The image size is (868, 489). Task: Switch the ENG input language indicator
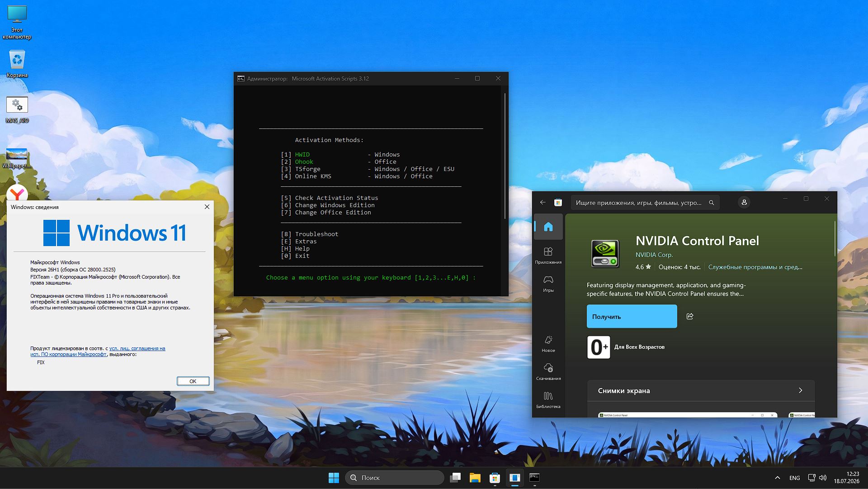click(x=794, y=478)
